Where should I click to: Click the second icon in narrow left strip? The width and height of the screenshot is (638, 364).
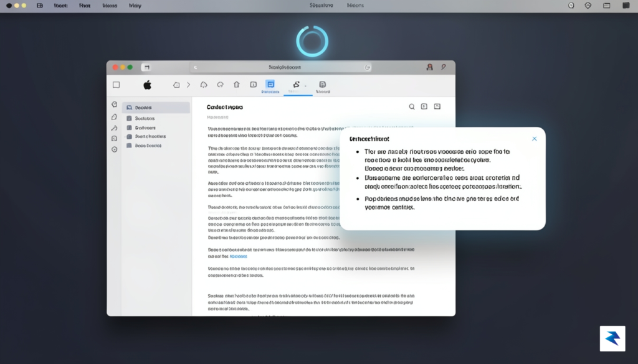[115, 117]
